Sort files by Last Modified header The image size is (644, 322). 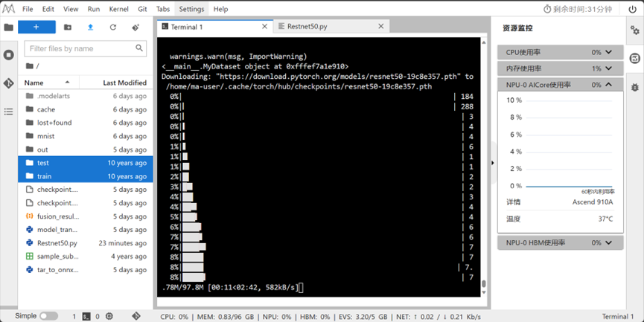click(116, 83)
